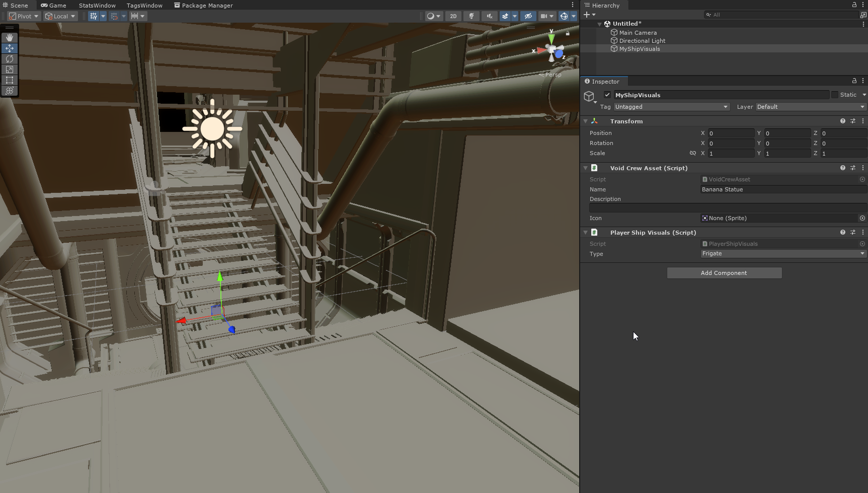Select the combined Transform tool
The width and height of the screenshot is (868, 493).
click(x=10, y=91)
